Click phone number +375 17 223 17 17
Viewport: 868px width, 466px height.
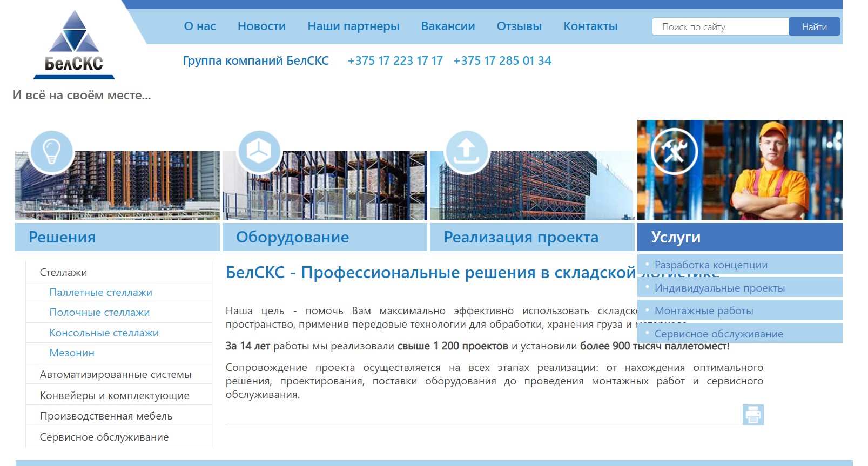click(395, 60)
